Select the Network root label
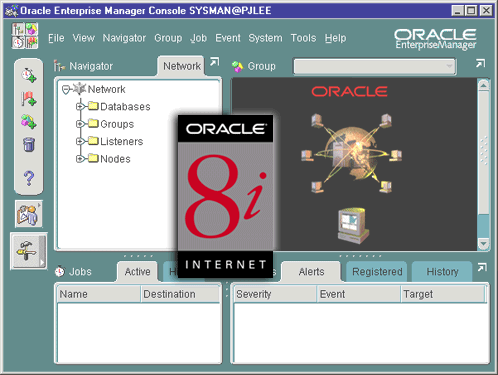The image size is (498, 375). pos(106,89)
